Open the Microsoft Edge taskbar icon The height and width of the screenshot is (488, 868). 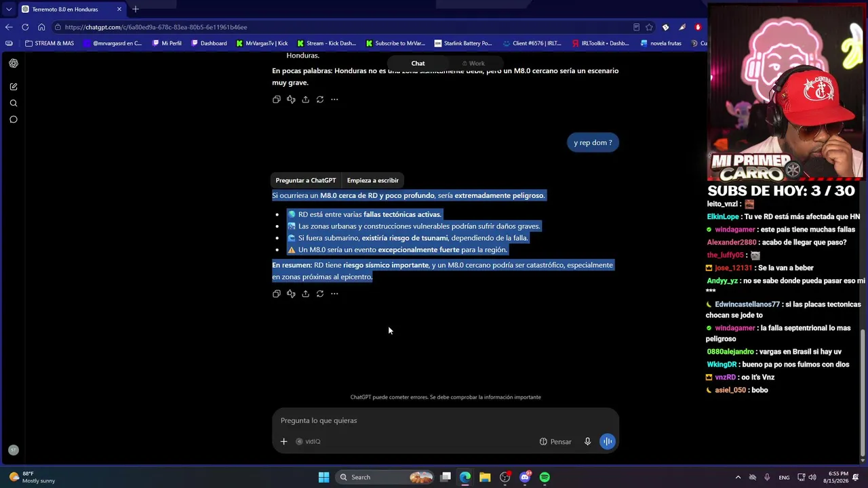click(x=465, y=477)
